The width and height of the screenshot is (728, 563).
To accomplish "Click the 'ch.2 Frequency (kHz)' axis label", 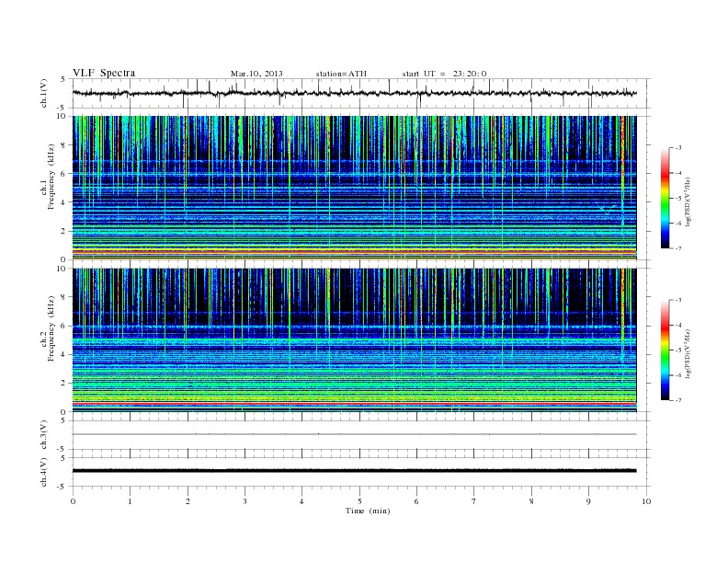I will 48,327.
